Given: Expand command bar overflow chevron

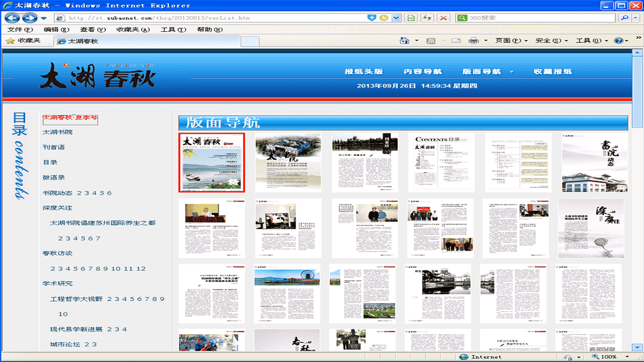Looking at the screenshot, I should tap(639, 38).
